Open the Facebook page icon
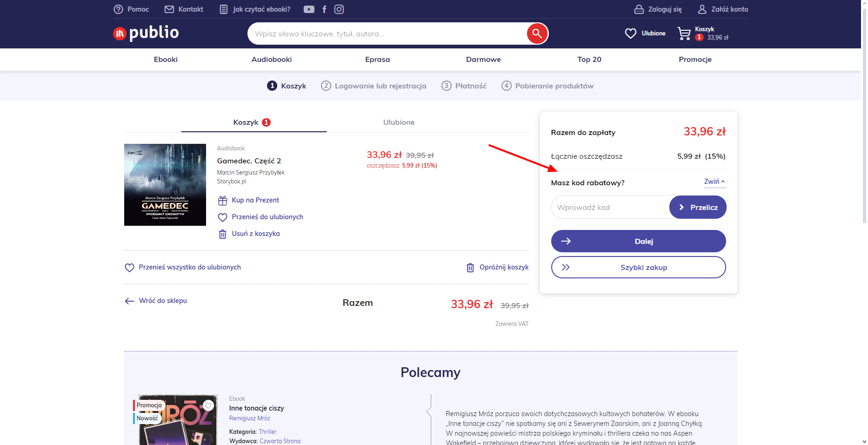Image resolution: width=868 pixels, height=445 pixels. tap(324, 9)
